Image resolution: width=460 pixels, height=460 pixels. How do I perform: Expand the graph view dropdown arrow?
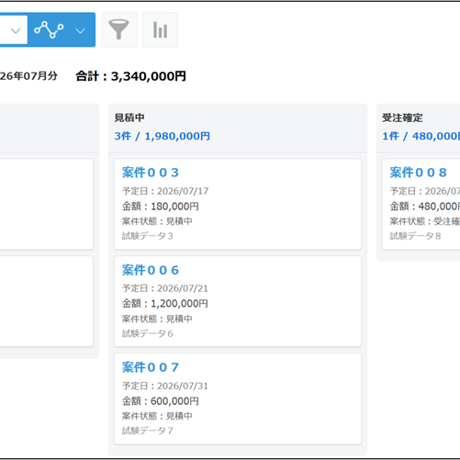[x=80, y=31]
